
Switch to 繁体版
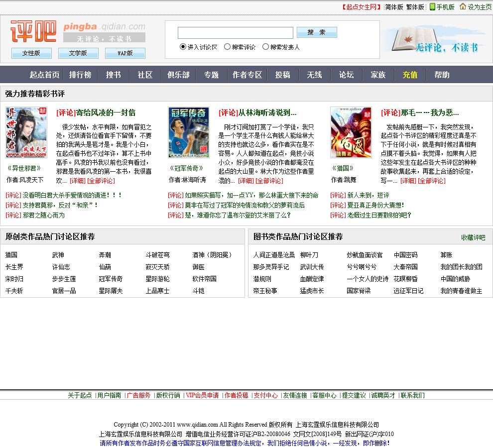click(x=415, y=7)
